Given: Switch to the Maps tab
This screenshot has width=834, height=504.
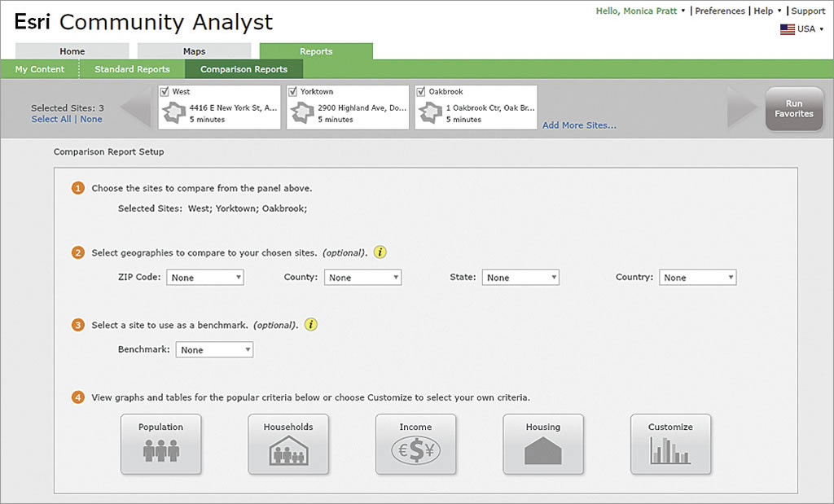Looking at the screenshot, I should point(194,51).
